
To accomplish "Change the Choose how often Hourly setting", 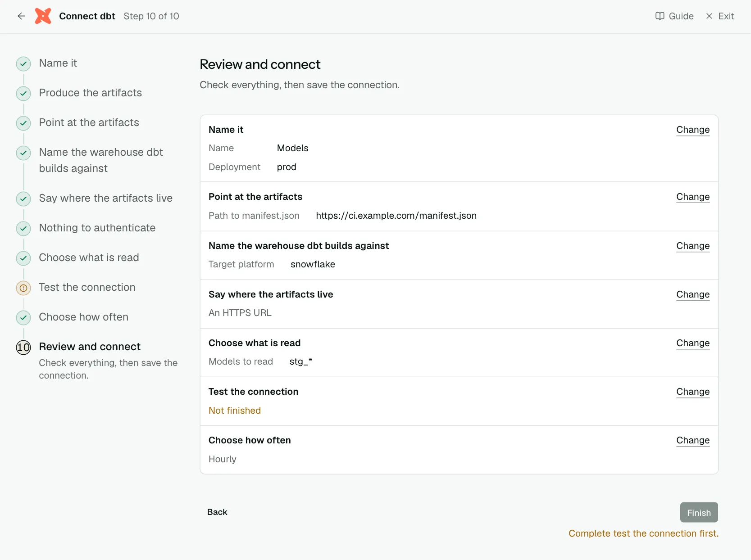I will pos(693,440).
